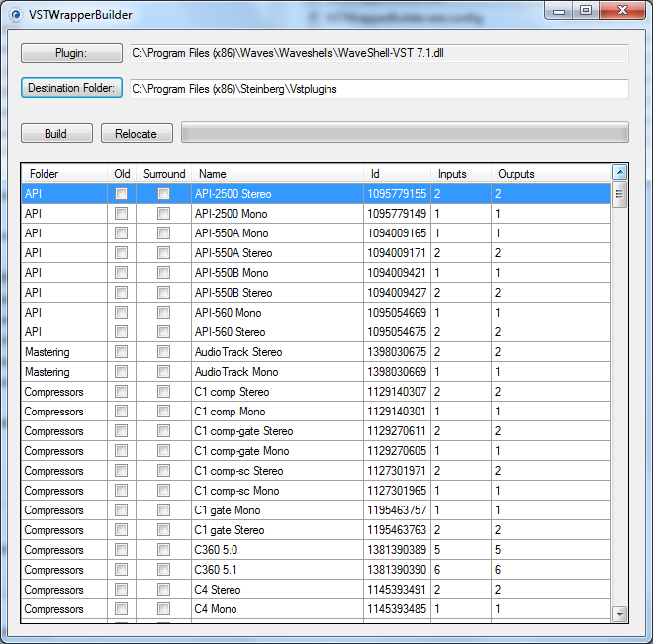Click the Compressors folder cell of C4 Stereo
The height and width of the screenshot is (644, 653).
pos(64,589)
